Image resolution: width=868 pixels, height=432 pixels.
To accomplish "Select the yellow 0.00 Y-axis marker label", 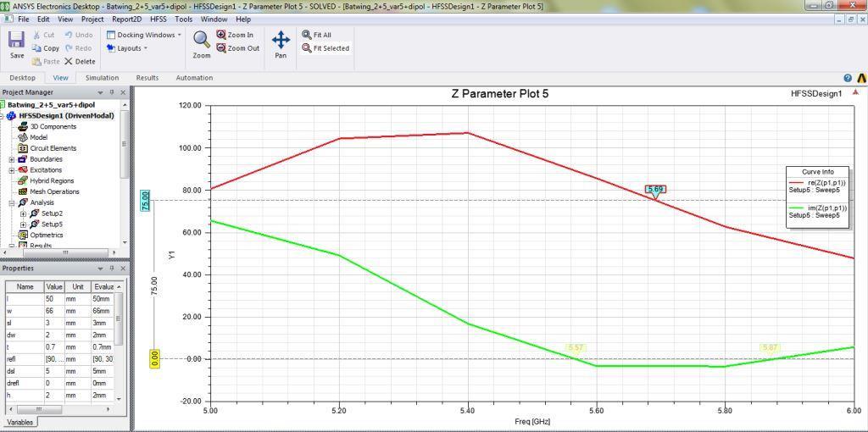I will [x=155, y=359].
